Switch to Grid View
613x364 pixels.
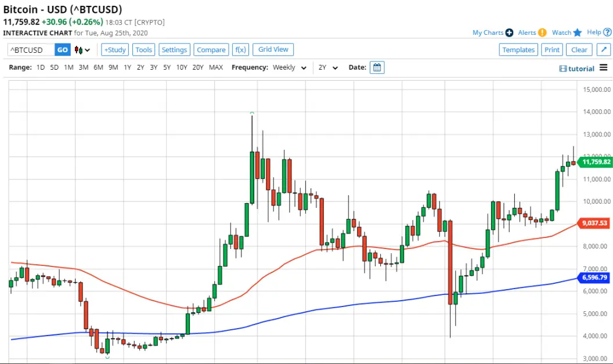273,49
